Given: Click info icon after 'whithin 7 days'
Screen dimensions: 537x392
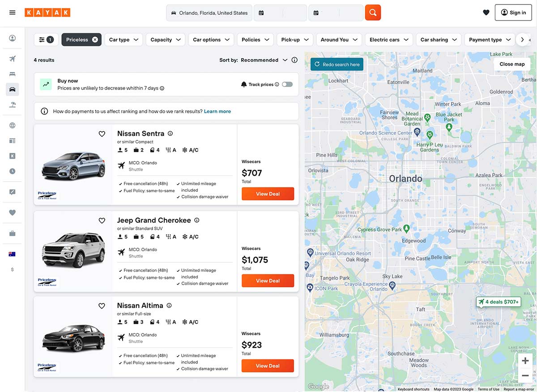Looking at the screenshot, I should point(162,89).
